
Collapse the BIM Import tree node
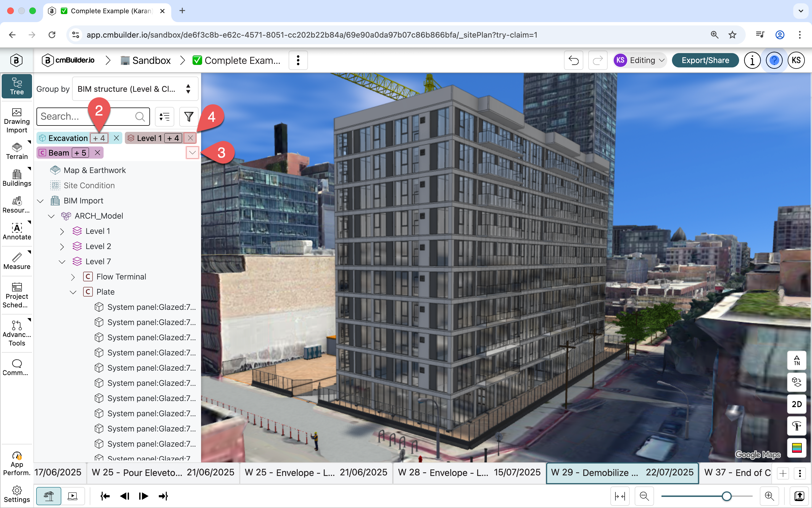[x=40, y=201]
